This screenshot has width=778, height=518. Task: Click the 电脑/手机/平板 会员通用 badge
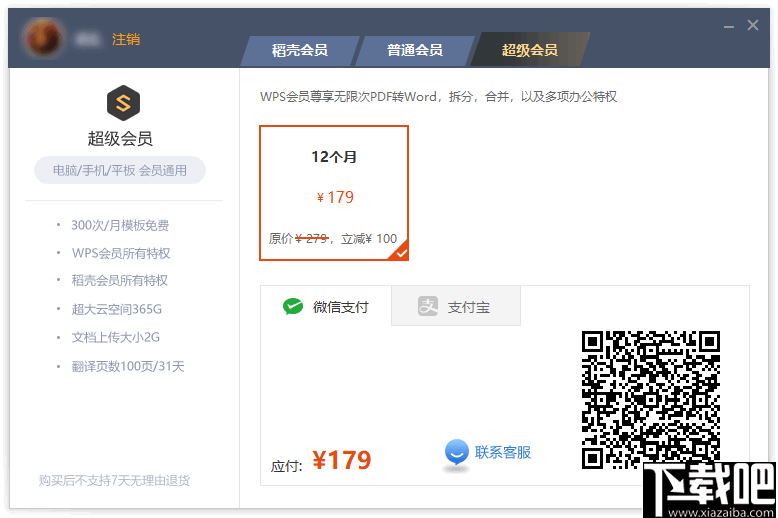(120, 170)
